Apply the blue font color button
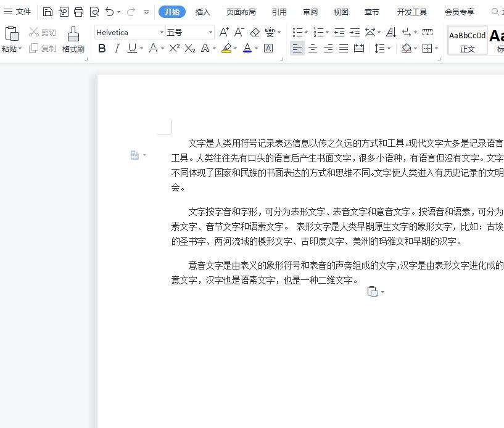 (247, 48)
